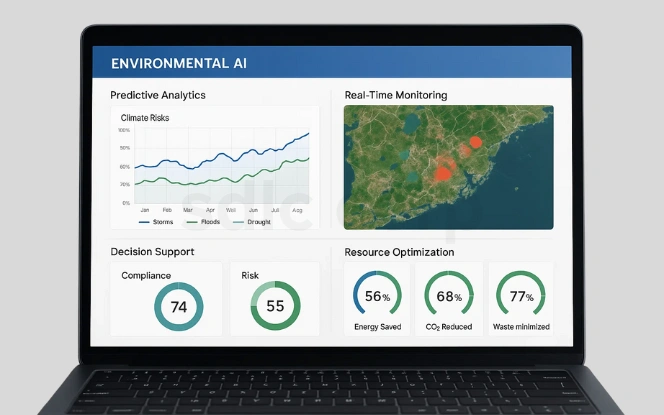This screenshot has width=664, height=415.
Task: Toggle the Floods series in the chart legend
Action: tap(210, 222)
